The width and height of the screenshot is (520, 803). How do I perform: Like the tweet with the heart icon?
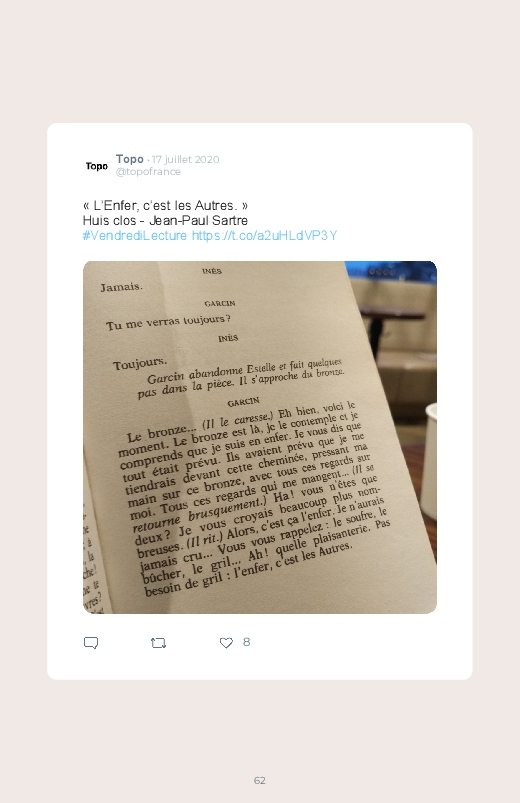tap(226, 643)
